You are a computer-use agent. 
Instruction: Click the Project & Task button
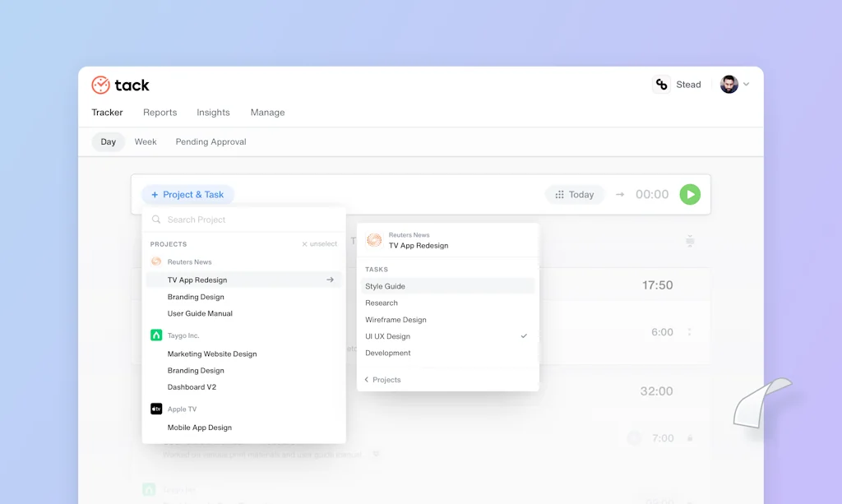pos(187,194)
